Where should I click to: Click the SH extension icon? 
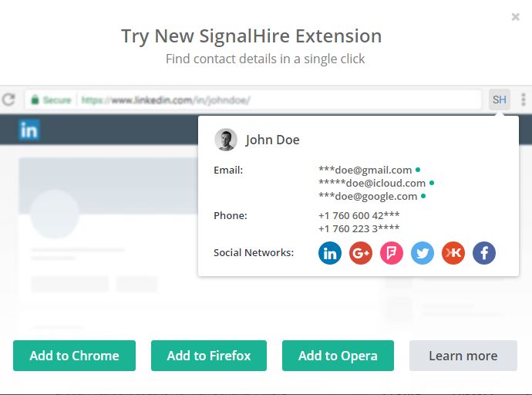pyautogui.click(x=500, y=100)
